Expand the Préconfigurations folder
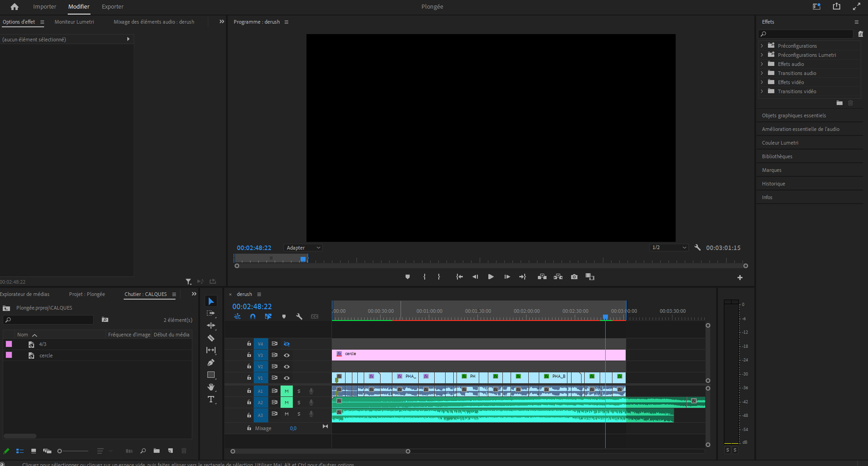The image size is (868, 466). [x=762, y=46]
